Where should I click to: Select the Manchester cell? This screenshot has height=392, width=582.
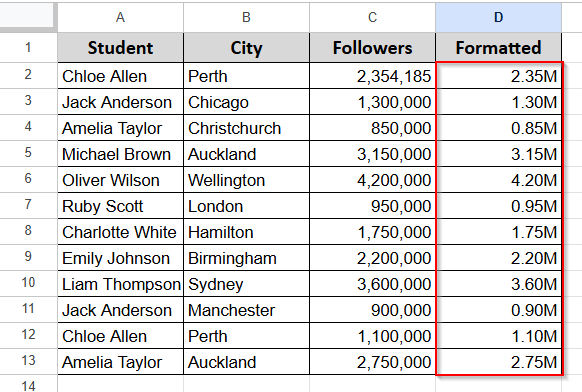pos(246,310)
